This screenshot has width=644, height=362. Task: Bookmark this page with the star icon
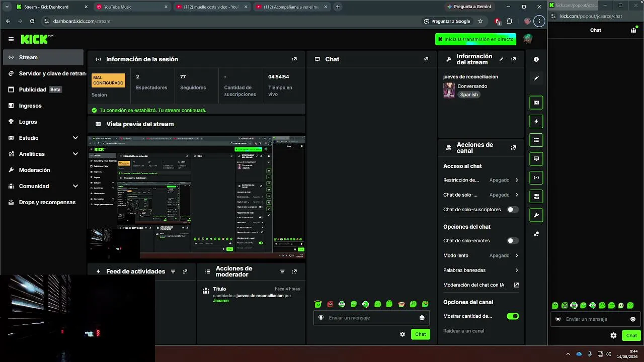tap(480, 21)
